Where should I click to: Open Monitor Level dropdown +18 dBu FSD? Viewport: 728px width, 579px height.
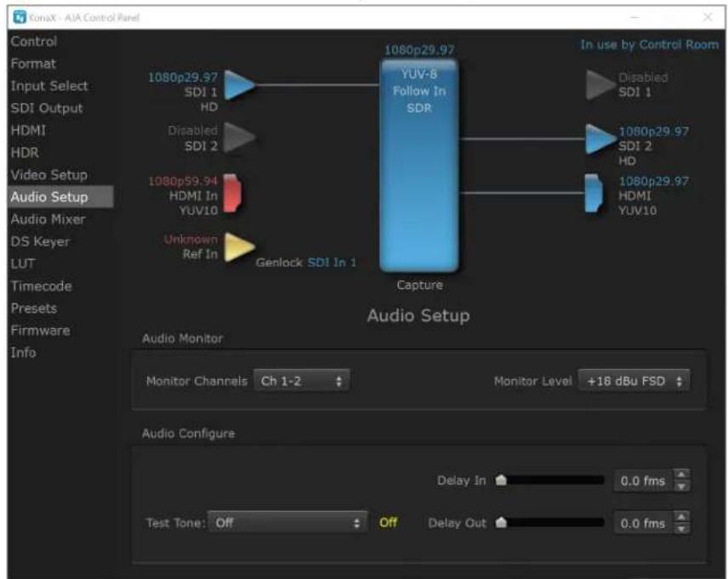[x=634, y=381]
